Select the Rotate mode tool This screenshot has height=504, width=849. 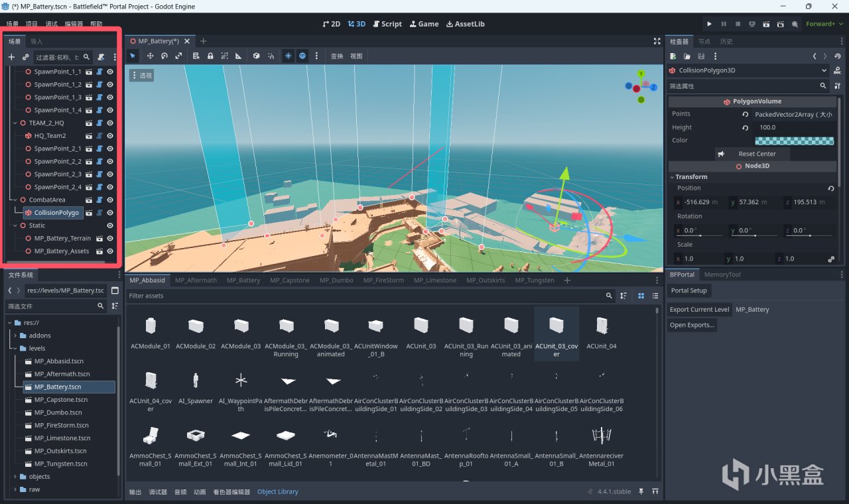pos(164,56)
